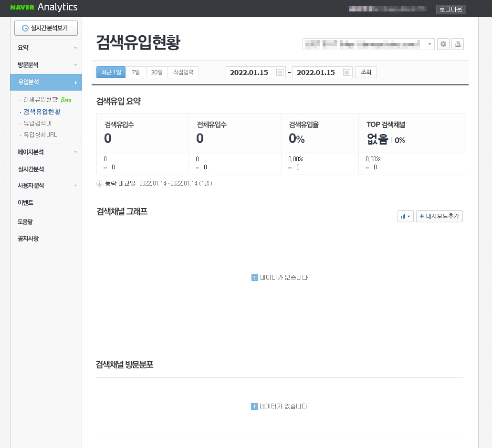Click the plus icon on 대시보드추가 button
This screenshot has height=448, width=492.
[422, 216]
